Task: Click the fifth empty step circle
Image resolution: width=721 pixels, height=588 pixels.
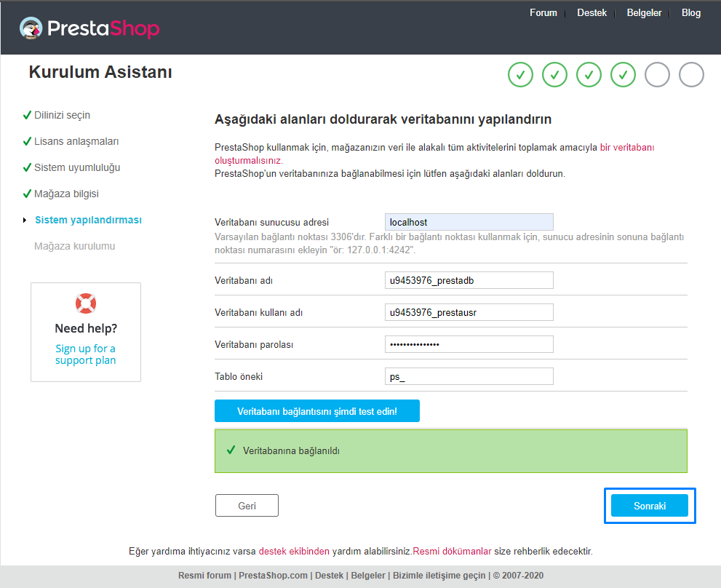Action: (657, 74)
